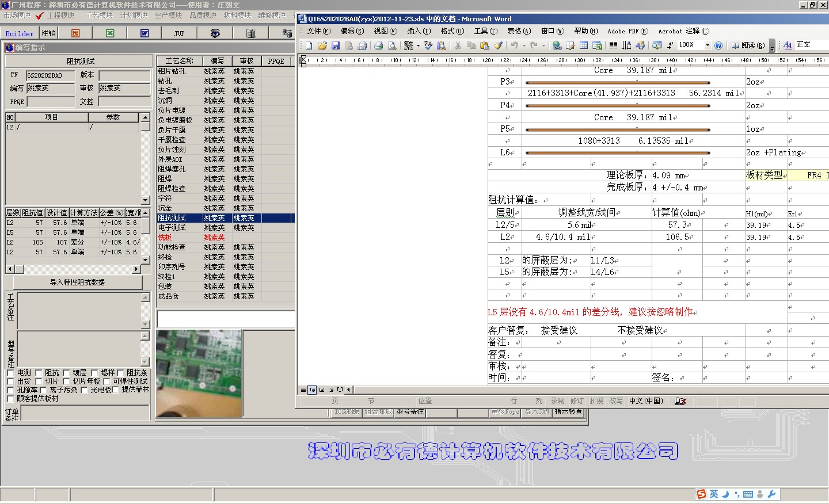The image size is (829, 504).
Task: Click the Columns icon in the Word toolbar
Action: click(613, 45)
